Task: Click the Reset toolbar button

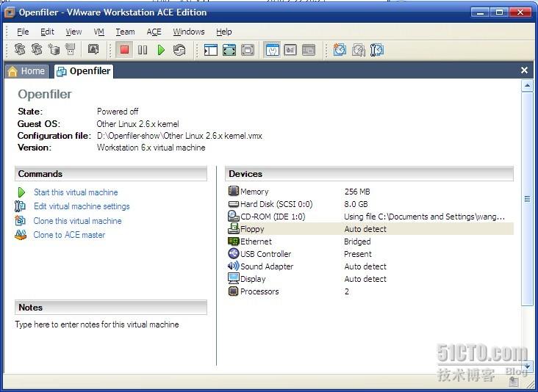Action: click(179, 50)
